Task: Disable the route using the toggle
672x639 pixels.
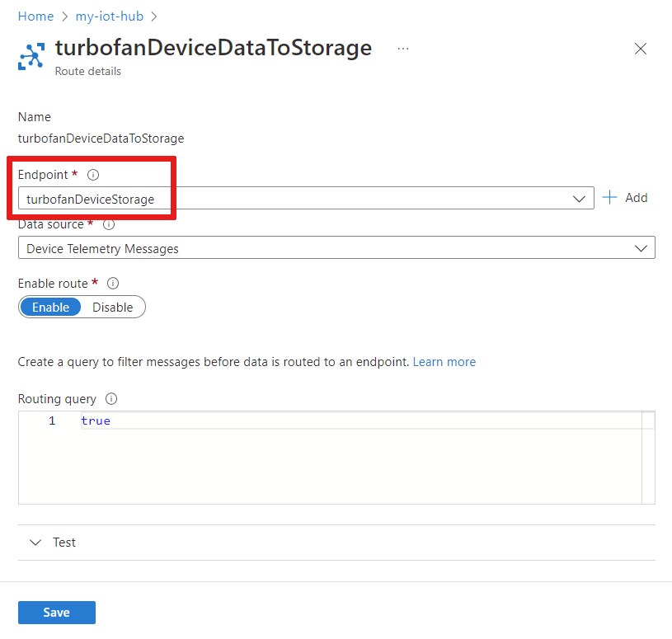Action: click(x=113, y=307)
